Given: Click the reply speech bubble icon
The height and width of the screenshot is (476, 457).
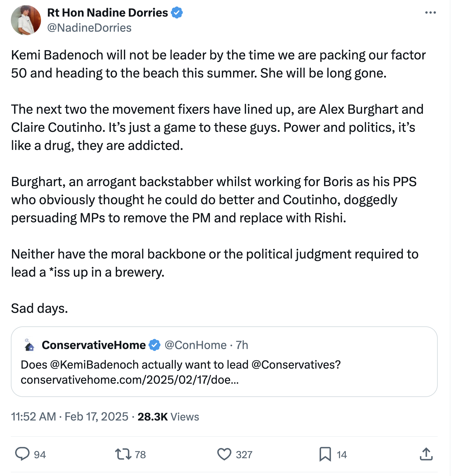Looking at the screenshot, I should (22, 454).
